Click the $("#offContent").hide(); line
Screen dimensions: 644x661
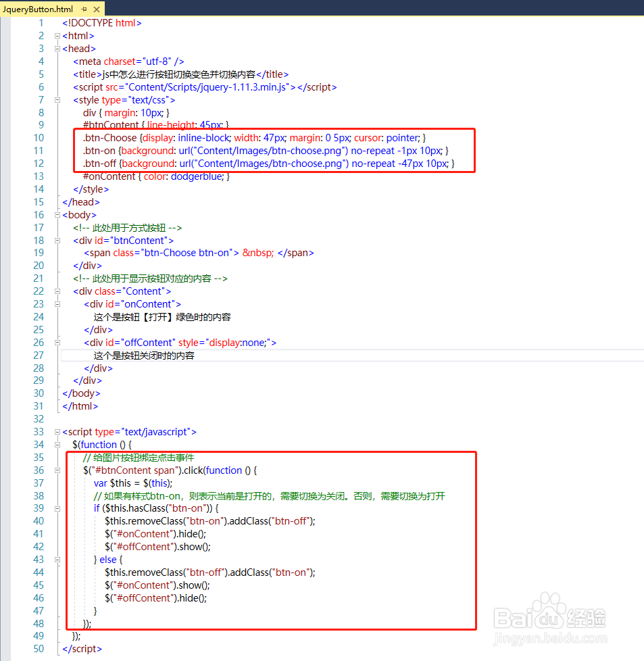click(156, 598)
